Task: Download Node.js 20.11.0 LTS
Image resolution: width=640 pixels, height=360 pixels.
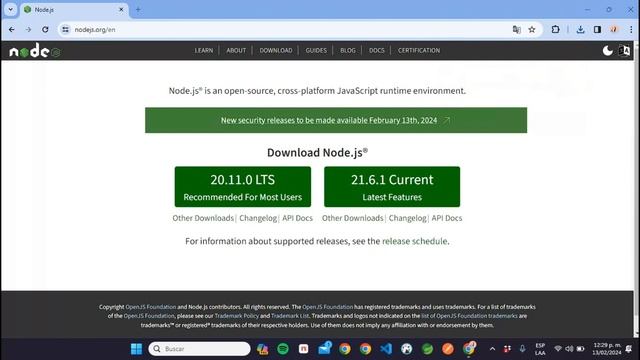Action: 243,187
